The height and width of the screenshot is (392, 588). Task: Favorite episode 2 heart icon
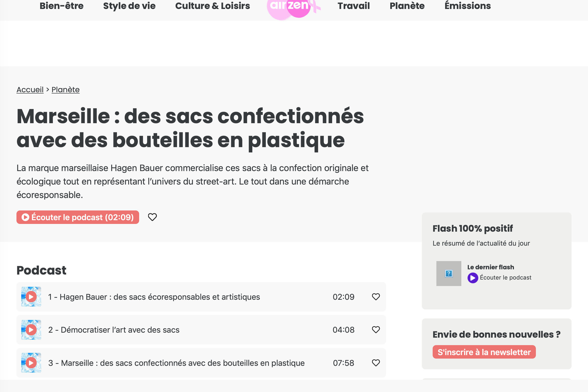click(376, 330)
